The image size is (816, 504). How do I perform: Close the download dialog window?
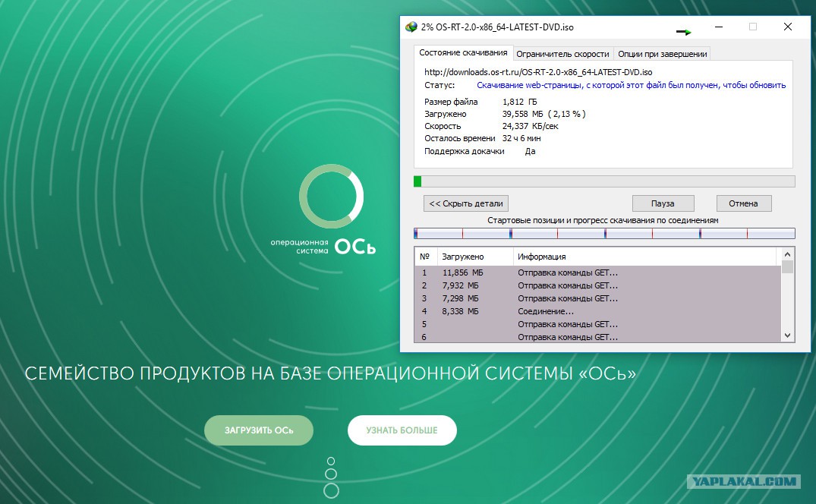click(788, 27)
